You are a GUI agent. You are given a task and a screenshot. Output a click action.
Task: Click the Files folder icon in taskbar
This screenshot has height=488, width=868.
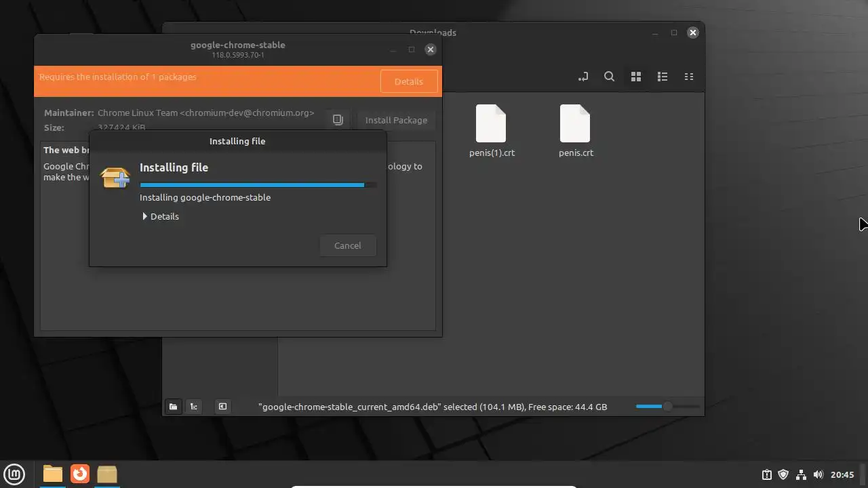click(x=52, y=474)
